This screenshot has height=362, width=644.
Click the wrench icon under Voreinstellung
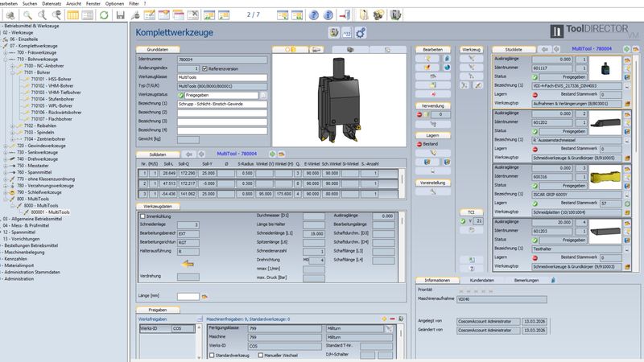click(433, 191)
